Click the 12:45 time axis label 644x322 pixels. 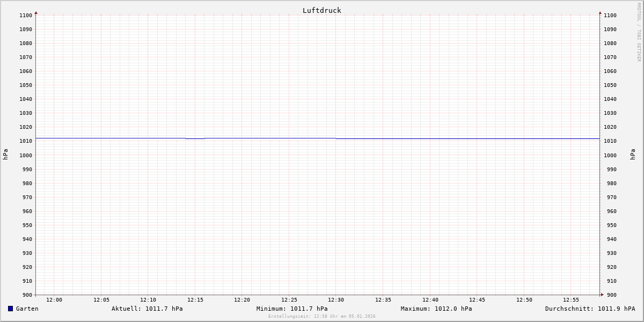(477, 300)
